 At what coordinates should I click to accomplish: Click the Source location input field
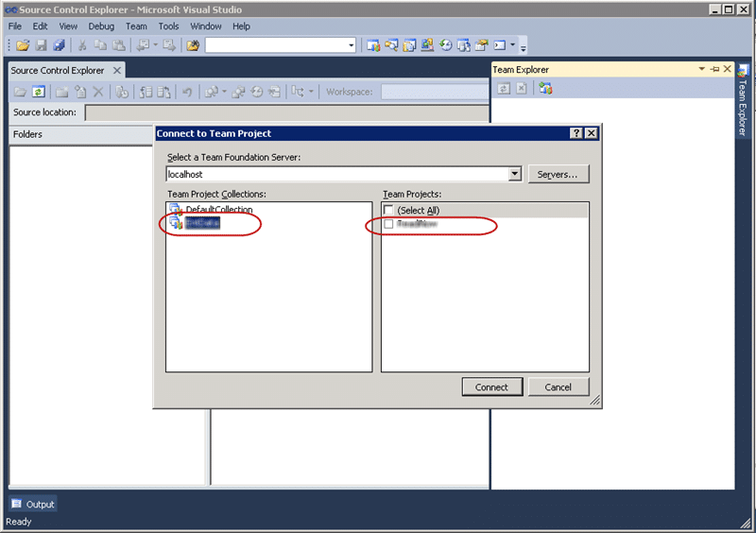click(286, 112)
